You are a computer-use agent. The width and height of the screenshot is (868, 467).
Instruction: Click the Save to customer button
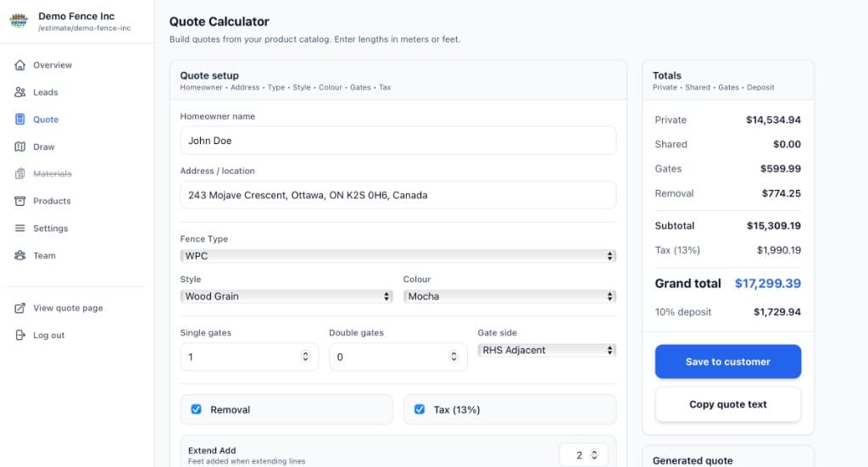[x=728, y=361]
